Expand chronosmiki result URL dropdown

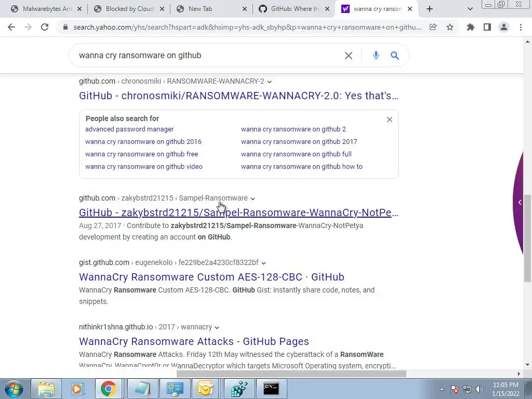point(270,82)
